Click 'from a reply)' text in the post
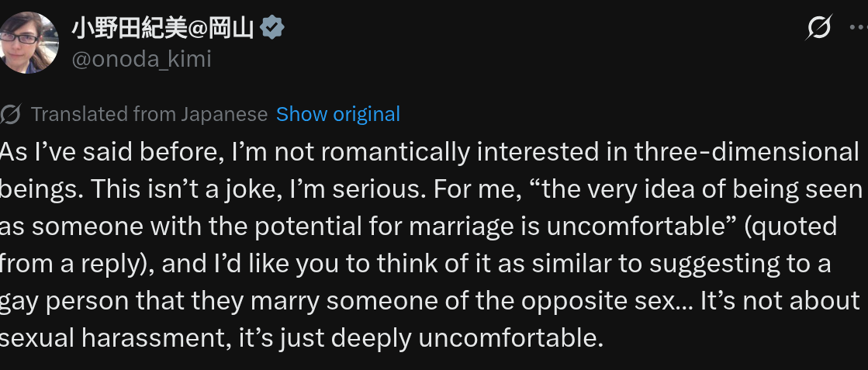Viewport: 868px width, 370px height. point(74,264)
